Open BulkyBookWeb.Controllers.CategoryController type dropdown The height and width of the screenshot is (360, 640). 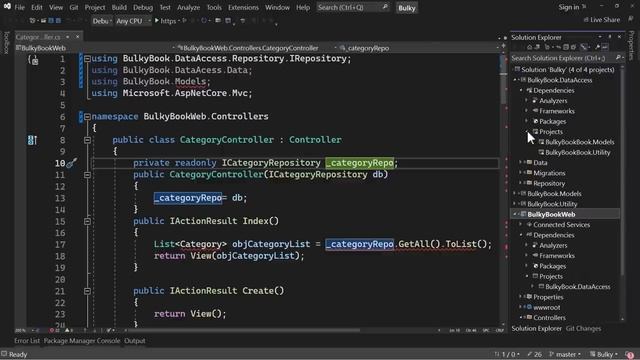tap(257, 48)
